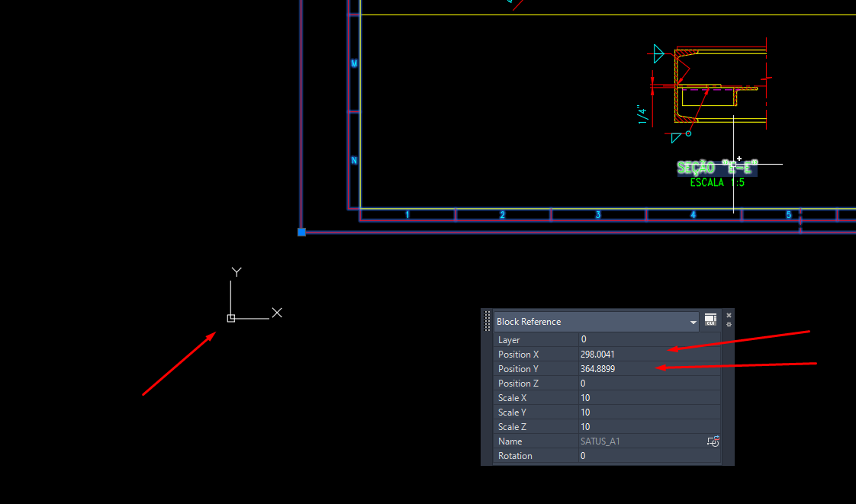
Task: Select the cyan weld symbol triangle at top
Action: (658, 53)
